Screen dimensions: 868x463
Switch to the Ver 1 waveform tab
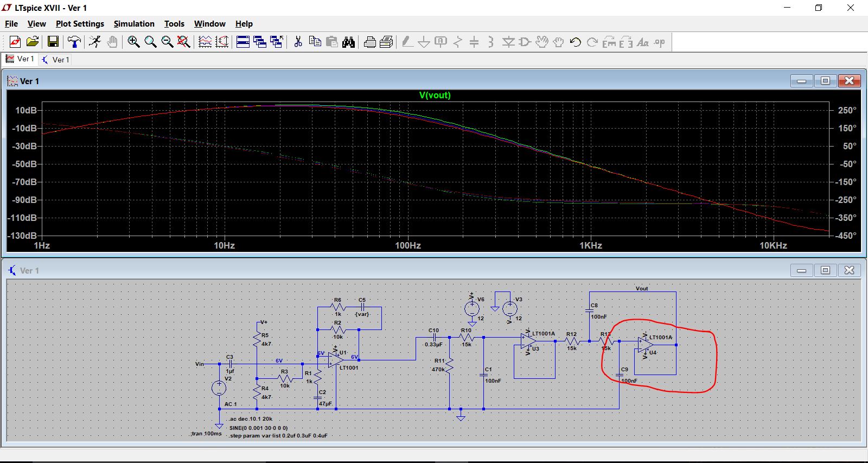20,59
